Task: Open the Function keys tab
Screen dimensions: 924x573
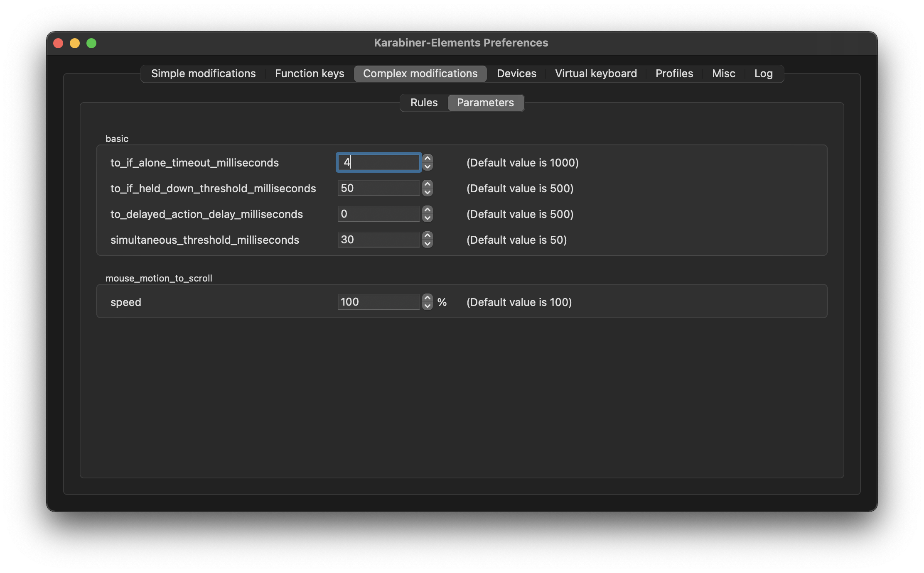Action: click(x=309, y=73)
